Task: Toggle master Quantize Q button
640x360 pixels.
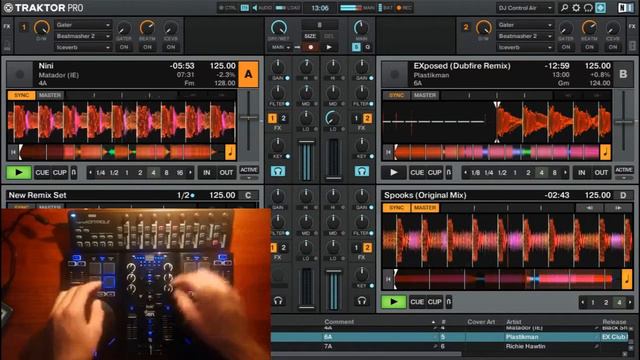Action: [367, 47]
